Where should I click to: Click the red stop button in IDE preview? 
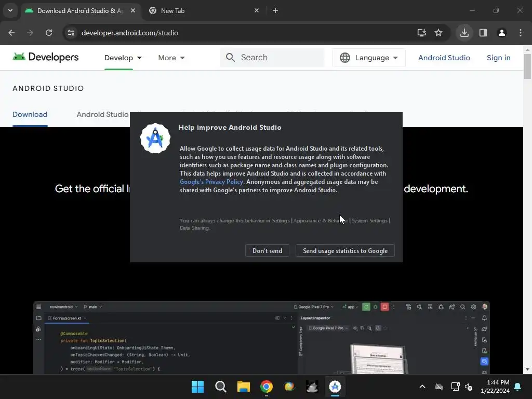tap(385, 307)
